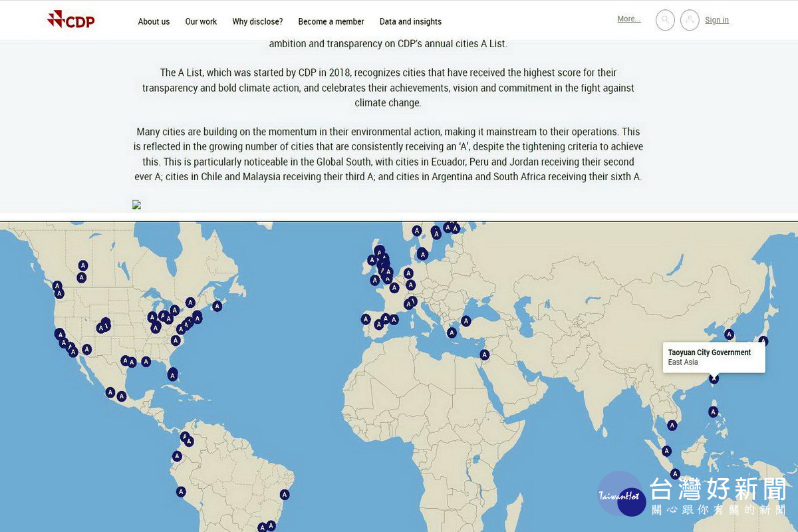Expand the More... link
This screenshot has width=798, height=532.
[628, 19]
